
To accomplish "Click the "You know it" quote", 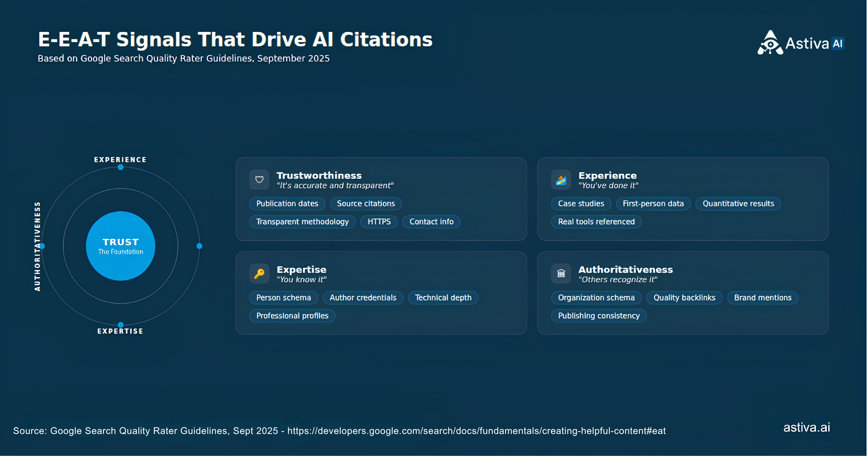I will [302, 280].
